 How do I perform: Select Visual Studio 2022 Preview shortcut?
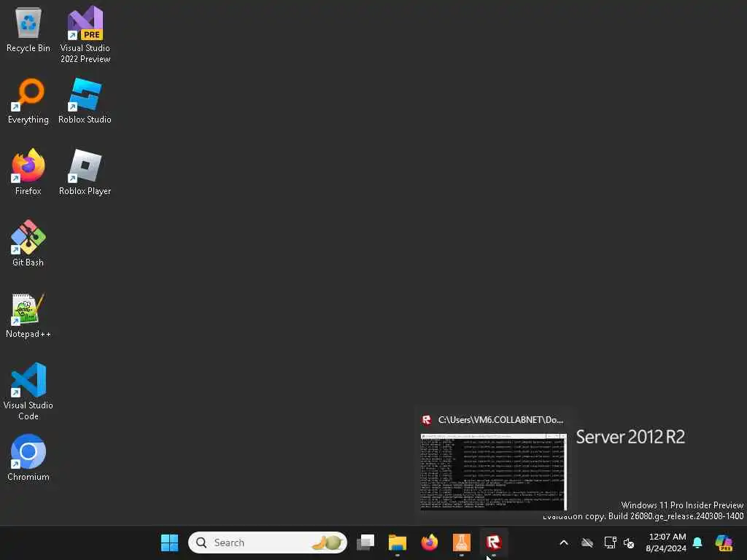click(85, 35)
